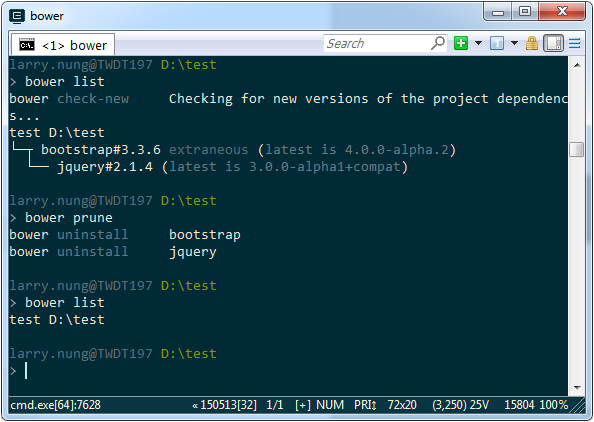
Task: Click the 72x20 console size status
Action: [402, 405]
